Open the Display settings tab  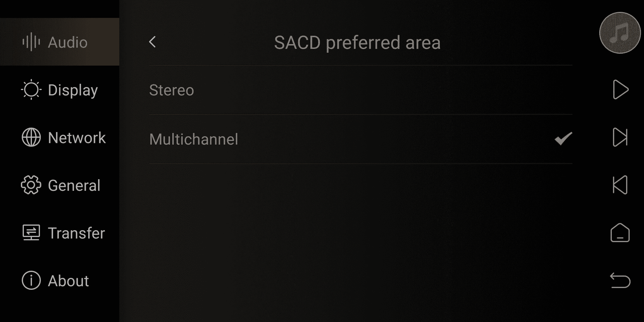coord(60,89)
